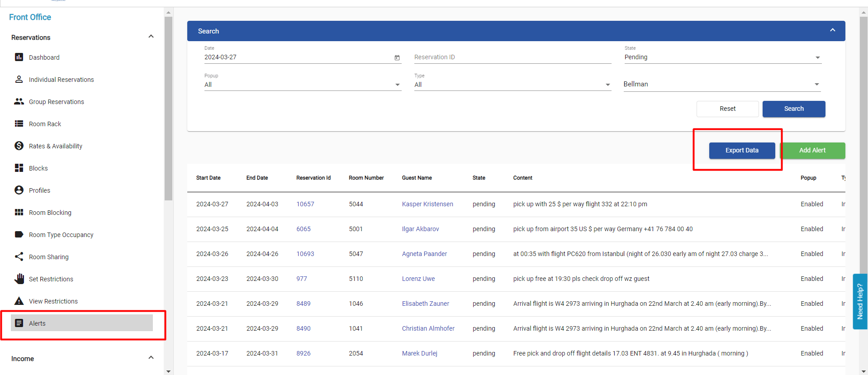Click the page scrollbar down arrow

864,371
